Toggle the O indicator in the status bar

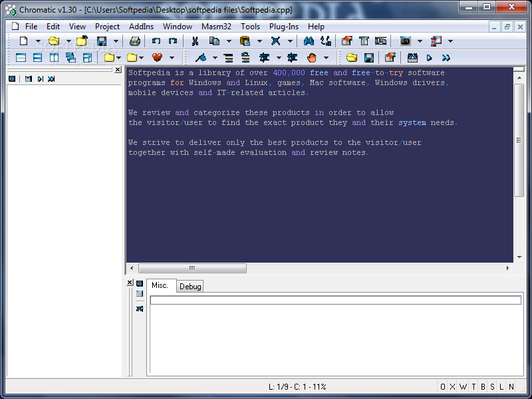click(x=443, y=387)
